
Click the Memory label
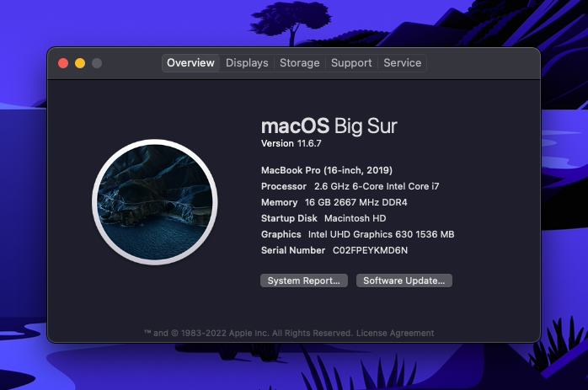279,202
